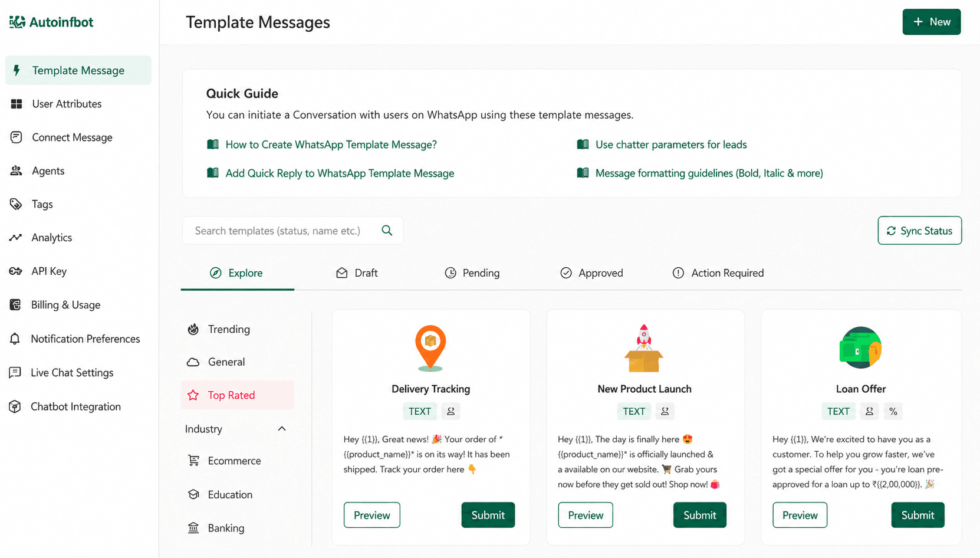Open the Pending tab
Screen dimensions: 980x558
pyautogui.click(x=472, y=273)
